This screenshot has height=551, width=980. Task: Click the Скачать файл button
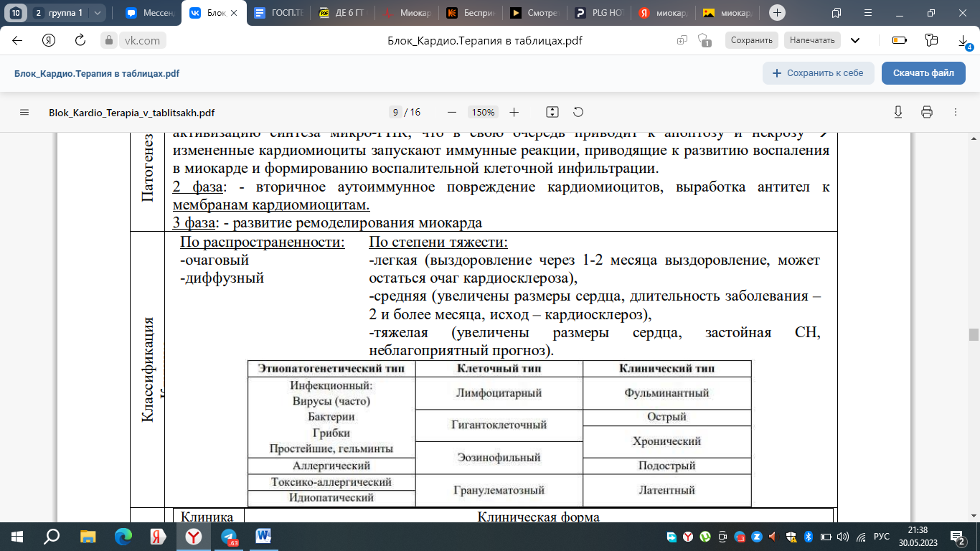pyautogui.click(x=923, y=73)
